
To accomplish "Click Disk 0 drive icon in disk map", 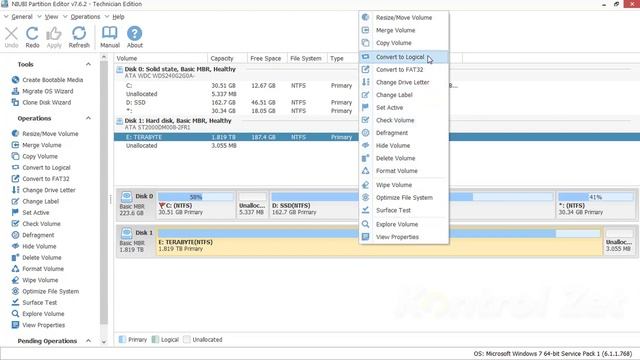I will pyautogui.click(x=127, y=197).
